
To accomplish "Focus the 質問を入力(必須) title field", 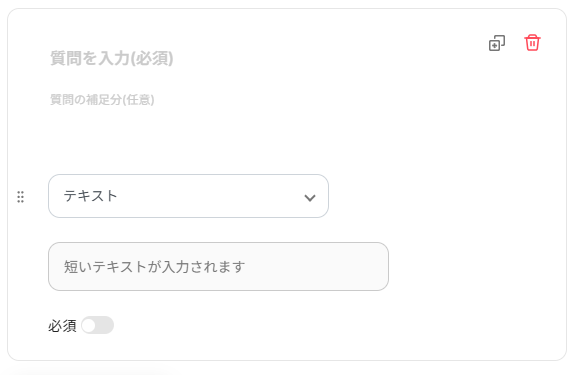I will (x=111, y=58).
